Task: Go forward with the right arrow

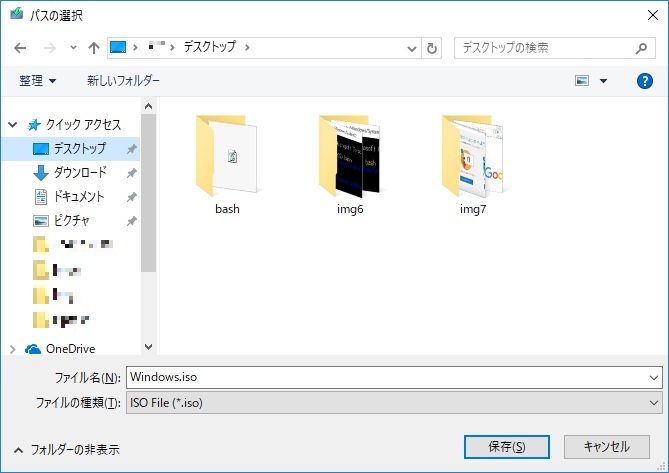Action: [x=50, y=48]
